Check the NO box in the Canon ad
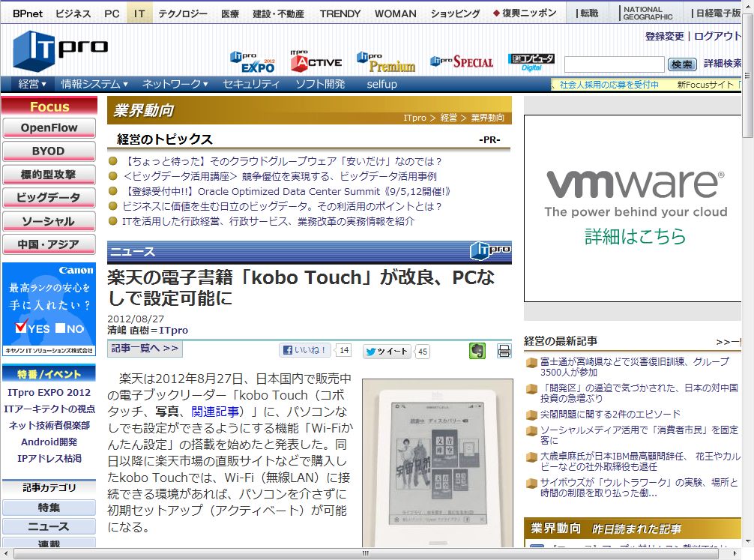 [x=60, y=328]
